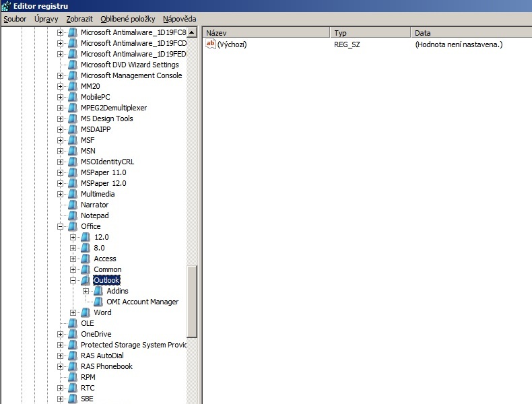Open the Soubor menu
Image resolution: width=532 pixels, height=404 pixels.
[15, 19]
